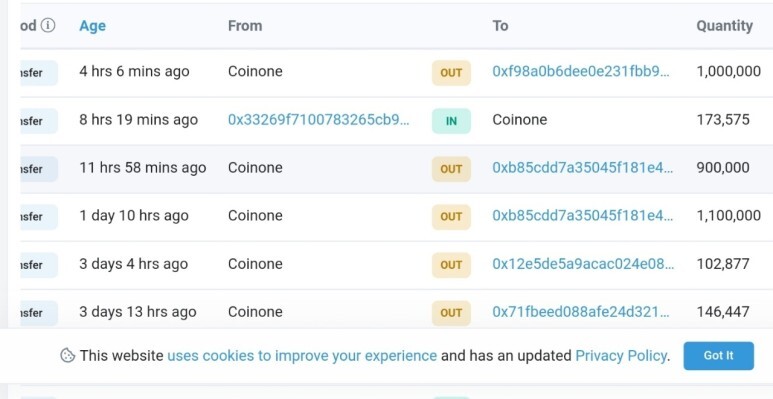Open address 0xf98a0b6dee0e231fbb9...
The image size is (773, 399).
click(x=581, y=72)
